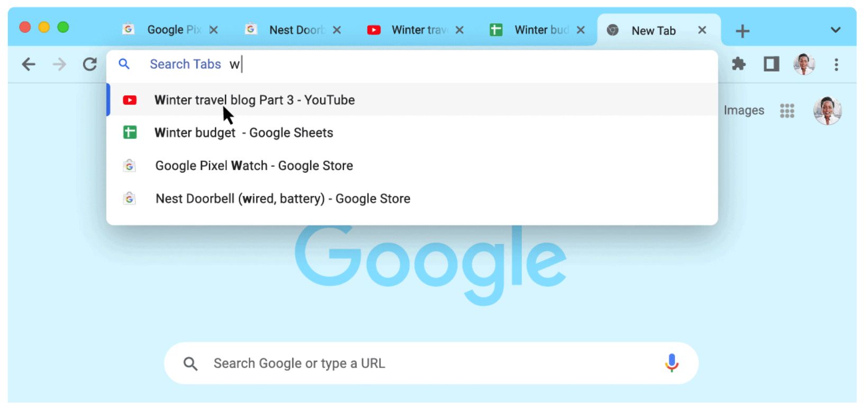
Task: Click the Search Tabs address bar field
Action: [x=412, y=65]
